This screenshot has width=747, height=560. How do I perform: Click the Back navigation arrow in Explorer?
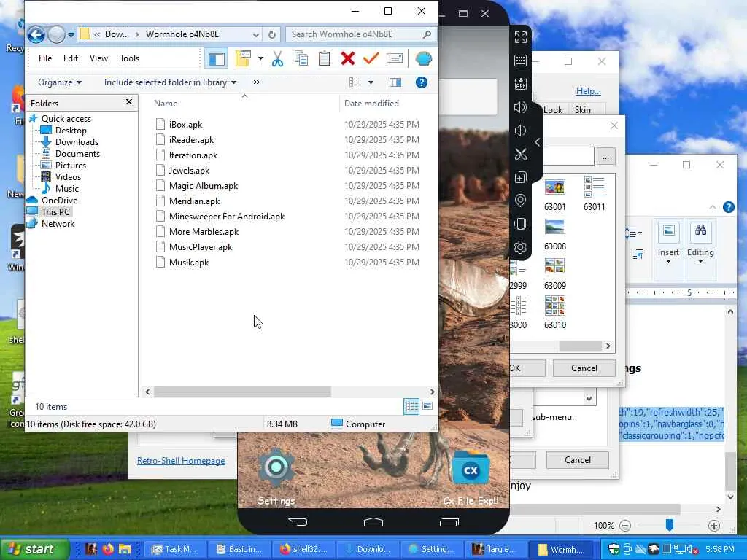tap(36, 34)
